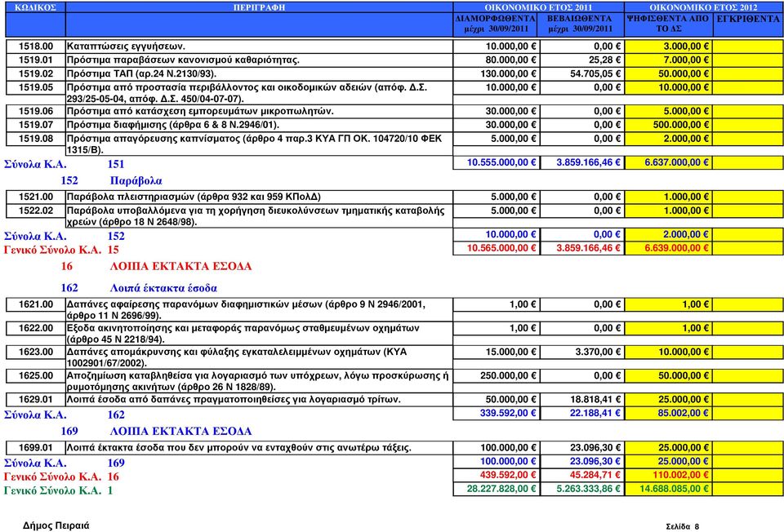Select code 1623.00
The width and height of the screenshot is (784, 532).
pyautogui.click(x=35, y=352)
